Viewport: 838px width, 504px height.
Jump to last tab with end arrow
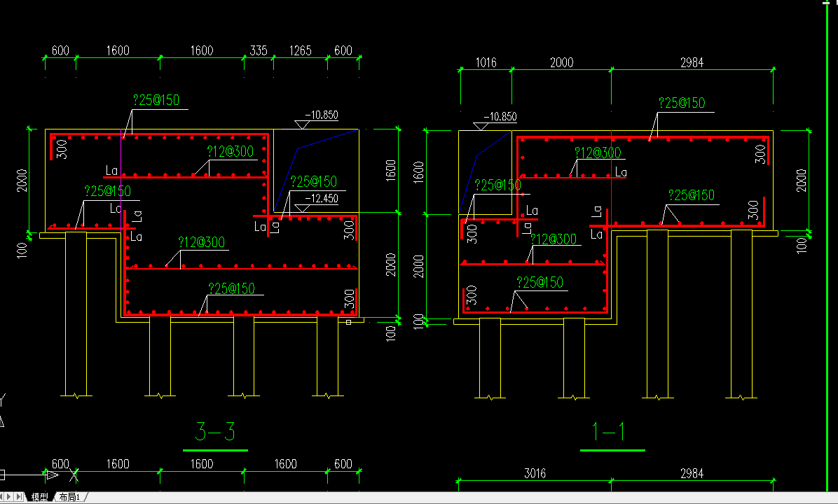click(x=19, y=497)
